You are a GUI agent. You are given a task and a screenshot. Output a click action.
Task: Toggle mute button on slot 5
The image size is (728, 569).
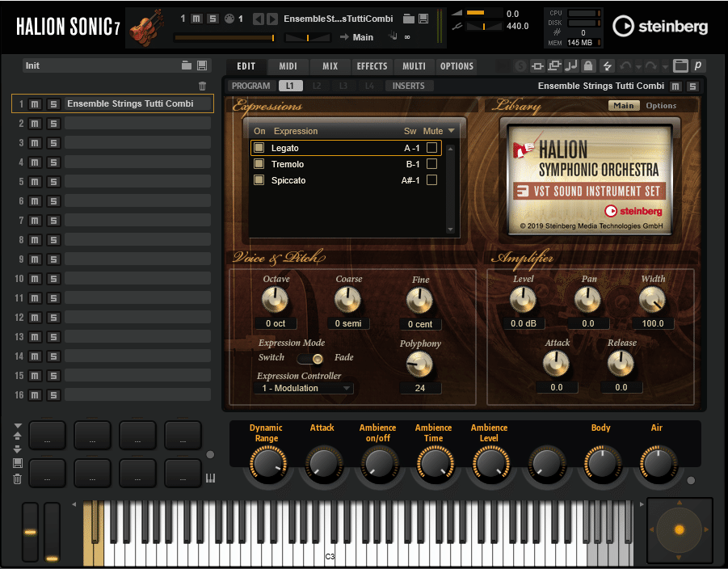point(35,182)
